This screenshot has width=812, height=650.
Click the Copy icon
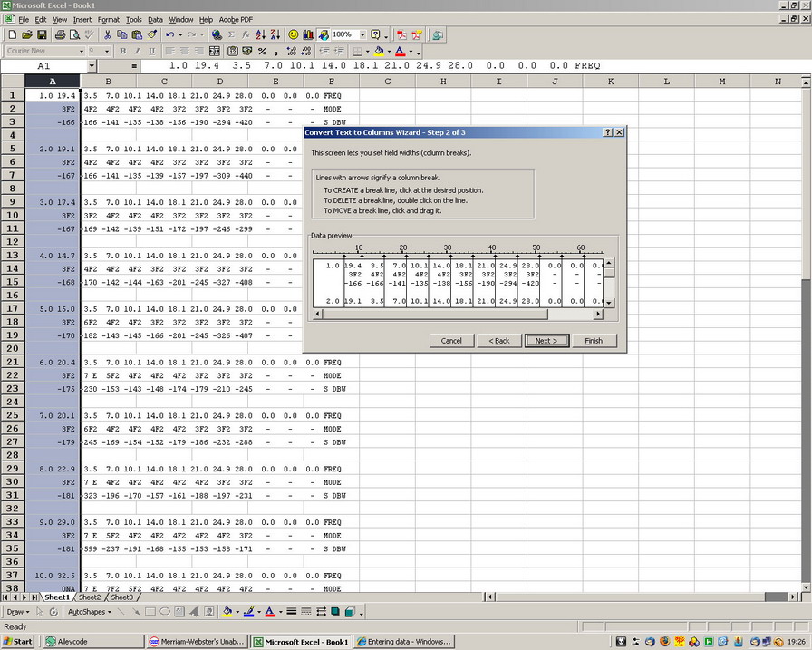[122, 34]
